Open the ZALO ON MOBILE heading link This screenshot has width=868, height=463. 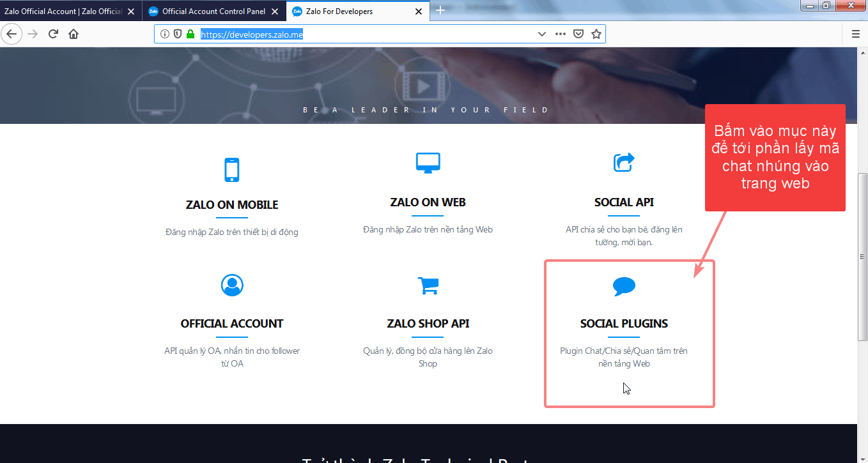(x=232, y=205)
